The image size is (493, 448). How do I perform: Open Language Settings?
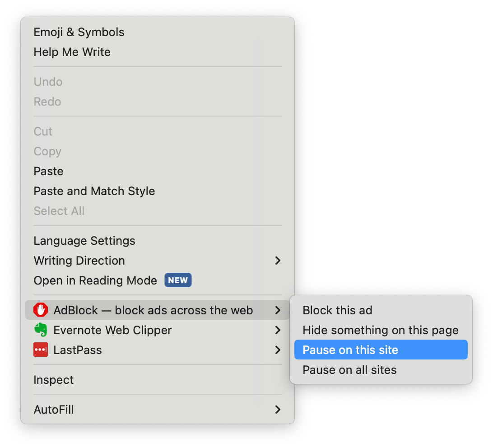[x=84, y=241]
